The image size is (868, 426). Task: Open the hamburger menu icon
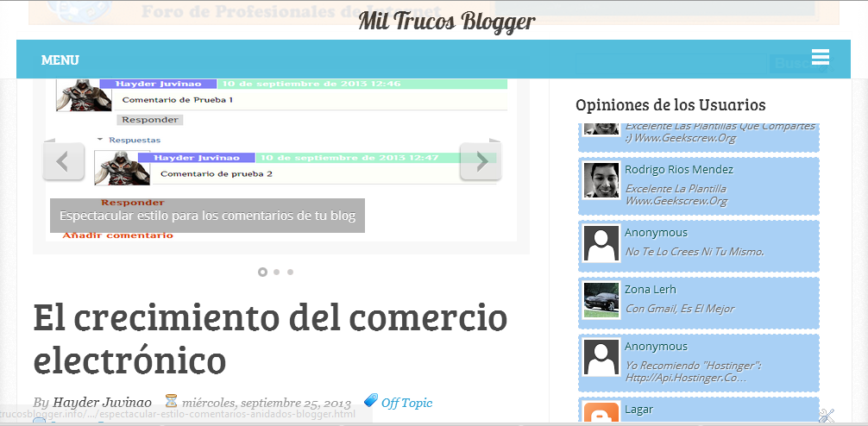click(x=820, y=57)
